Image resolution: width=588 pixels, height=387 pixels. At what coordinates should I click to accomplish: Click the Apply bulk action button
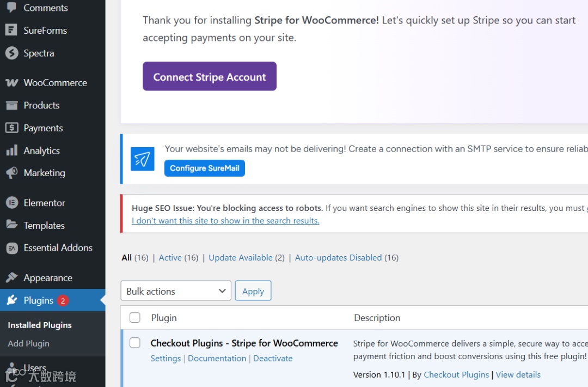[253, 291]
